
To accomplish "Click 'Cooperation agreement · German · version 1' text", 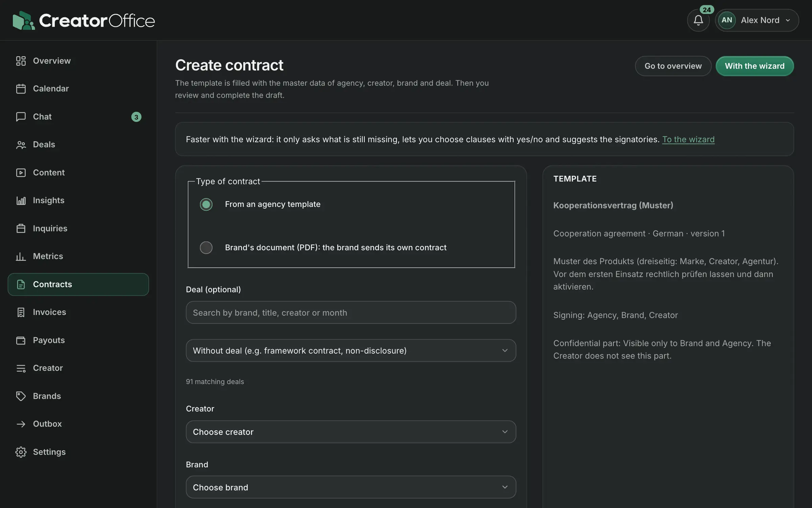I will pos(639,234).
